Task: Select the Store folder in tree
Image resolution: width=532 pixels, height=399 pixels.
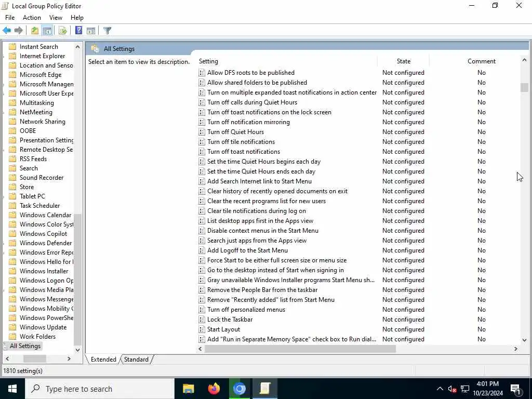Action: 26,187
